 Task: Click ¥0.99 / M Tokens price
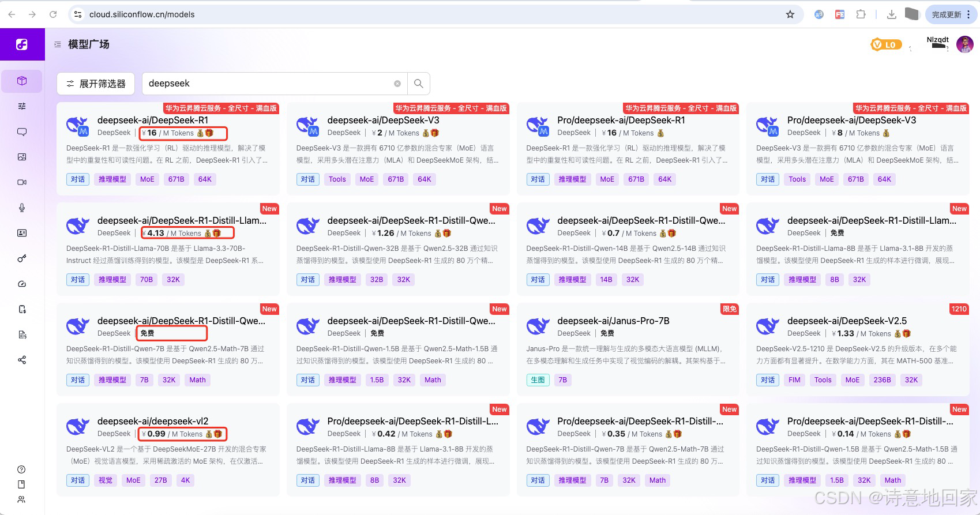[172, 434]
